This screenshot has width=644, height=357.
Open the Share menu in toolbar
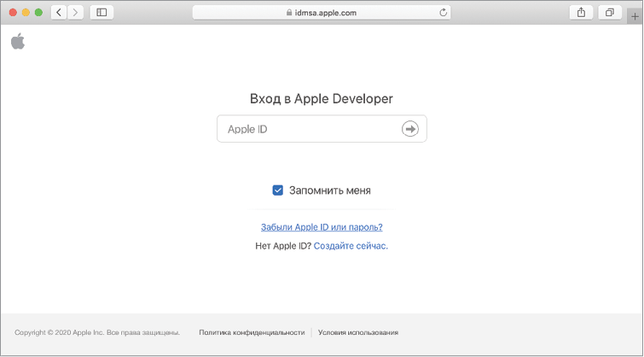pyautogui.click(x=582, y=13)
